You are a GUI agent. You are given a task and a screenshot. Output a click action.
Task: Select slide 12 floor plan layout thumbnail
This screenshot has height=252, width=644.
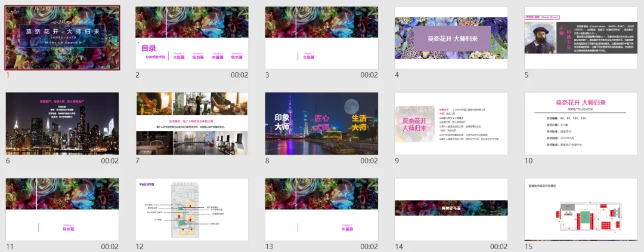[192, 209]
